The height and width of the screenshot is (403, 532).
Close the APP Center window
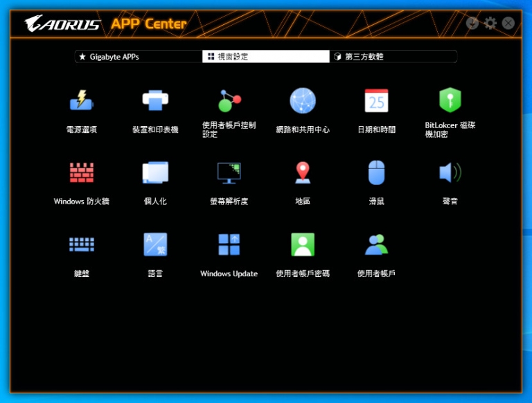pyautogui.click(x=508, y=23)
